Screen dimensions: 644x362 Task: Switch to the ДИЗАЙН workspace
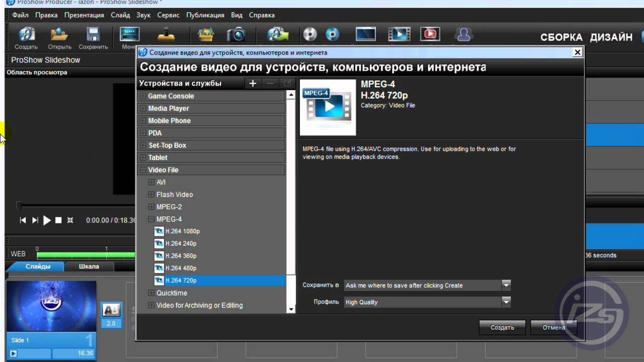click(611, 37)
